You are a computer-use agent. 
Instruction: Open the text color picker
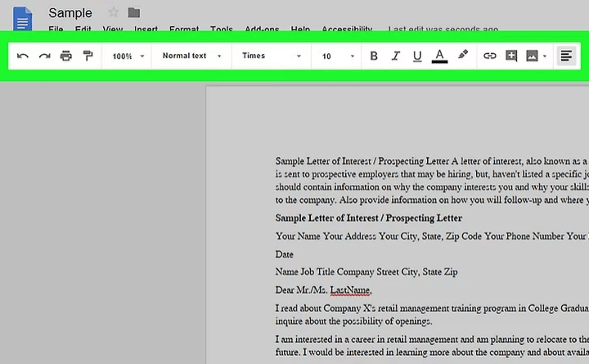439,56
